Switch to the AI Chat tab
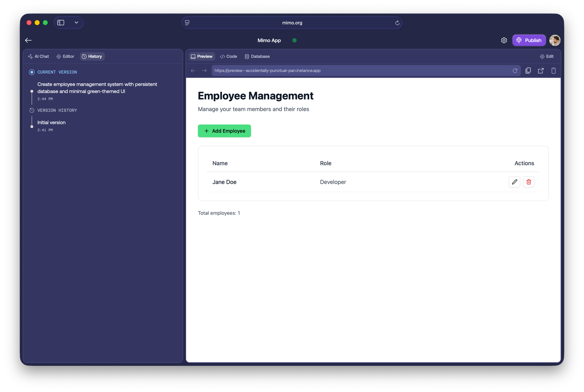 pos(39,56)
